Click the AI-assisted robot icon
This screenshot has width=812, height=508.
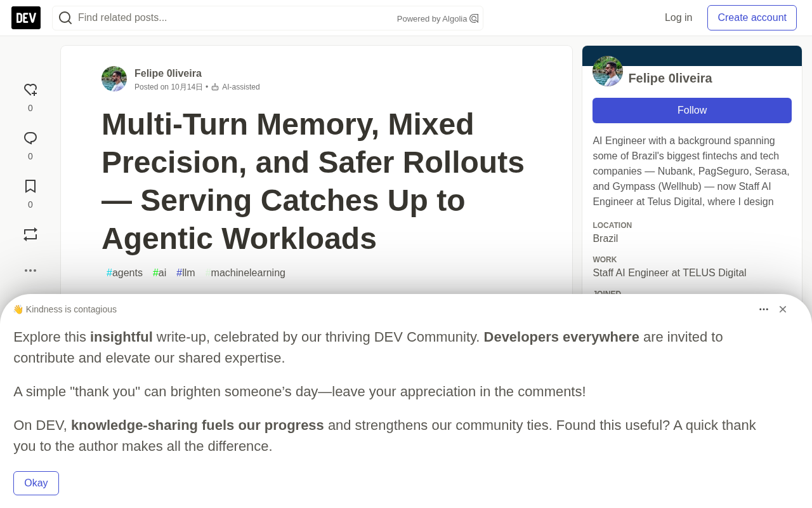[215, 87]
